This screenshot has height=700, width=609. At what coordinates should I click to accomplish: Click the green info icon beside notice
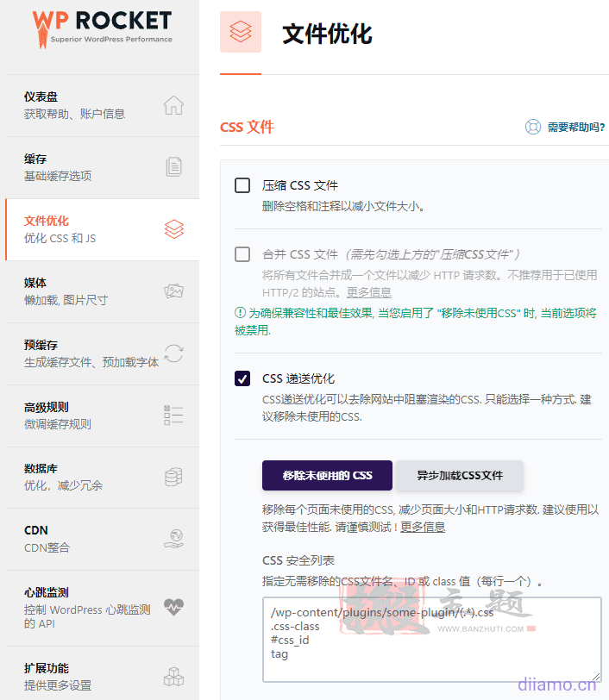pyautogui.click(x=240, y=312)
